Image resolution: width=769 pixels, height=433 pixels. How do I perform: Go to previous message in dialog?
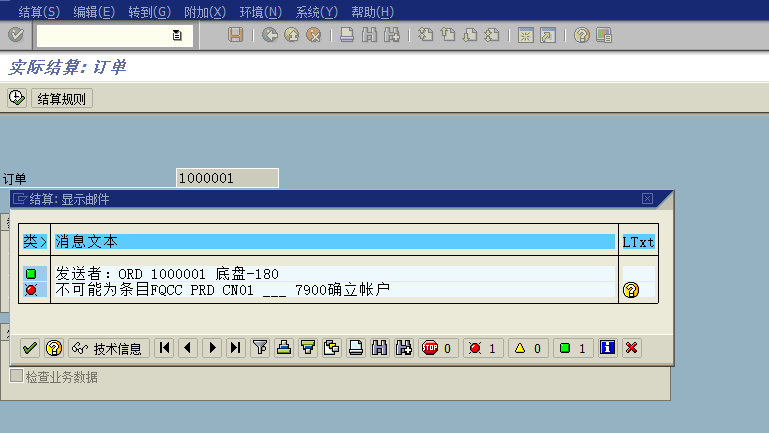188,348
